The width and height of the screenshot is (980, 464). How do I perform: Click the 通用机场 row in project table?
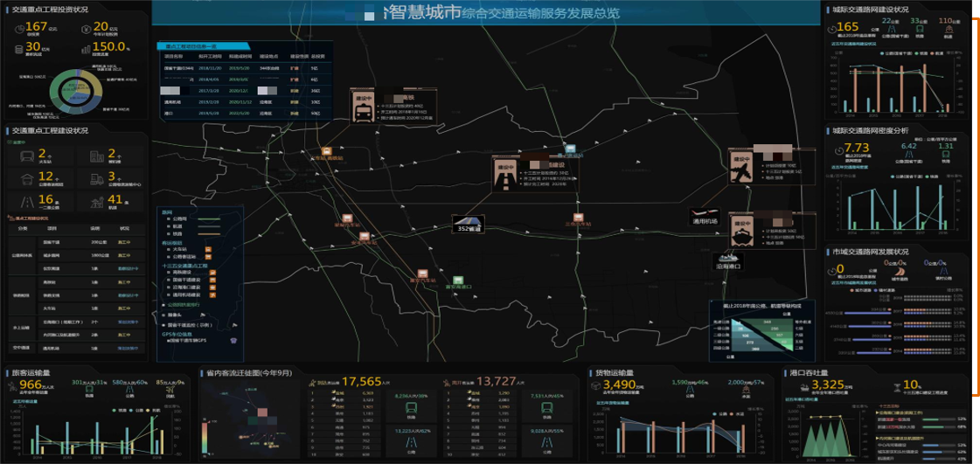coord(243,101)
